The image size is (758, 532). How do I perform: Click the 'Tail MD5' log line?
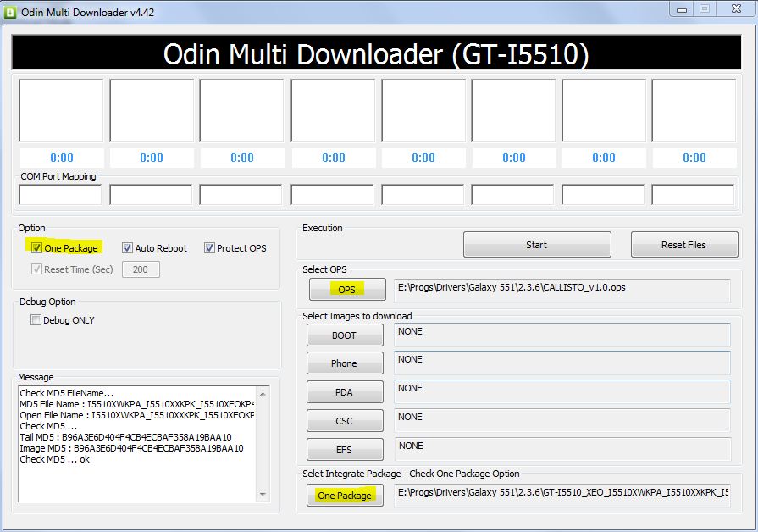[125, 437]
